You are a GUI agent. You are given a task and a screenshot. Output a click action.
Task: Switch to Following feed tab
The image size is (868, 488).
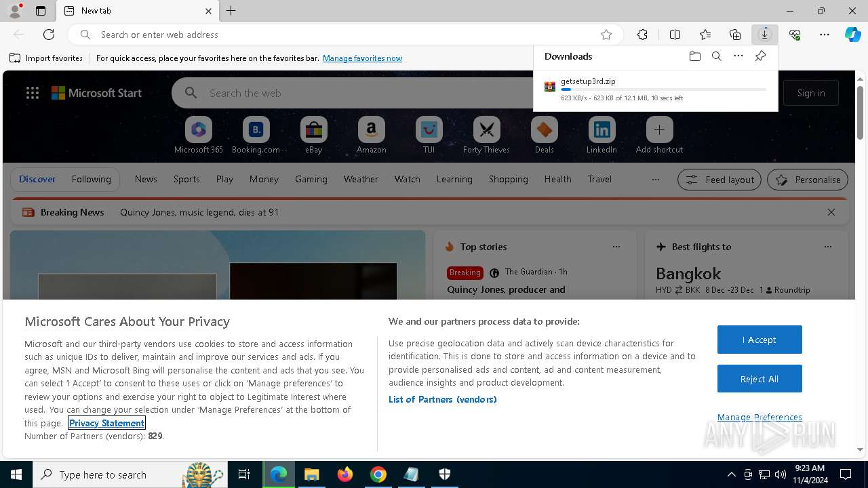click(91, 179)
